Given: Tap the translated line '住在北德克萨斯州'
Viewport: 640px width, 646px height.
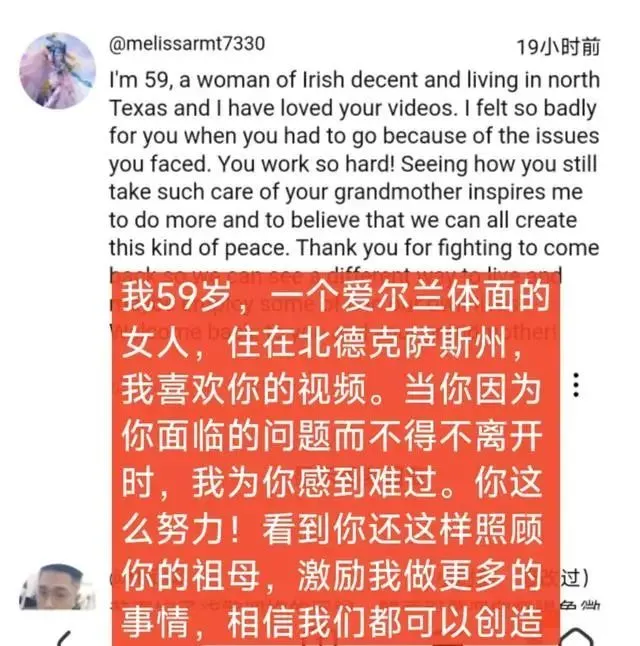Looking at the screenshot, I should [367, 344].
